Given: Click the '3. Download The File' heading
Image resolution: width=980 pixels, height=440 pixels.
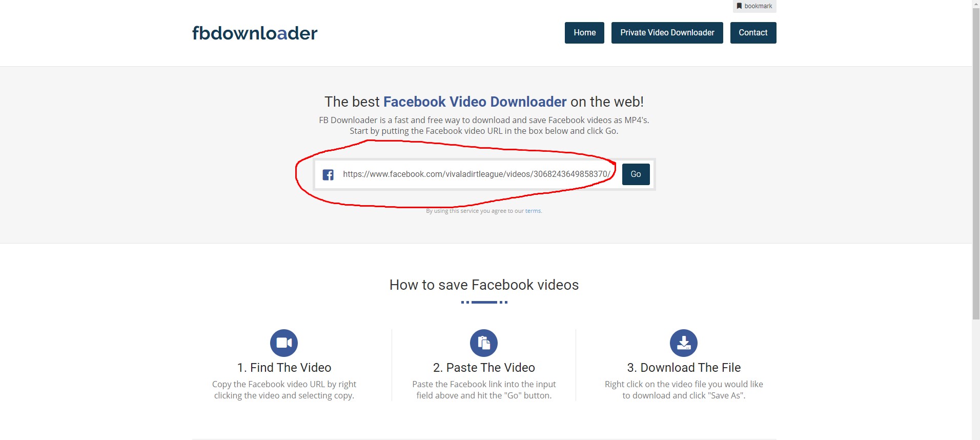Looking at the screenshot, I should tap(684, 368).
